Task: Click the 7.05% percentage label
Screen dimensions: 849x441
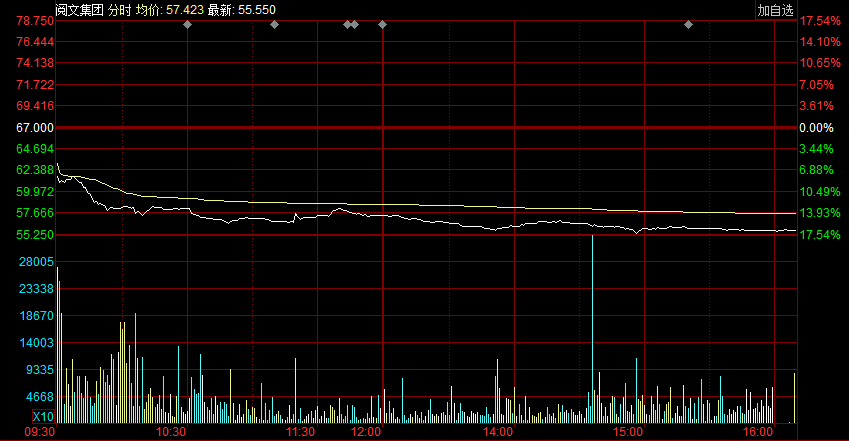Action: [x=817, y=85]
